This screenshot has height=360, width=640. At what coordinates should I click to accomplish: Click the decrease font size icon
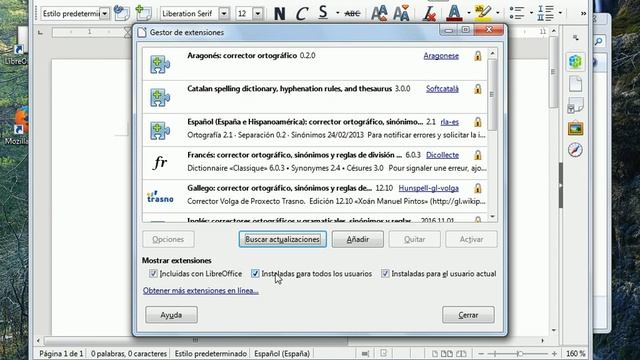[401, 13]
